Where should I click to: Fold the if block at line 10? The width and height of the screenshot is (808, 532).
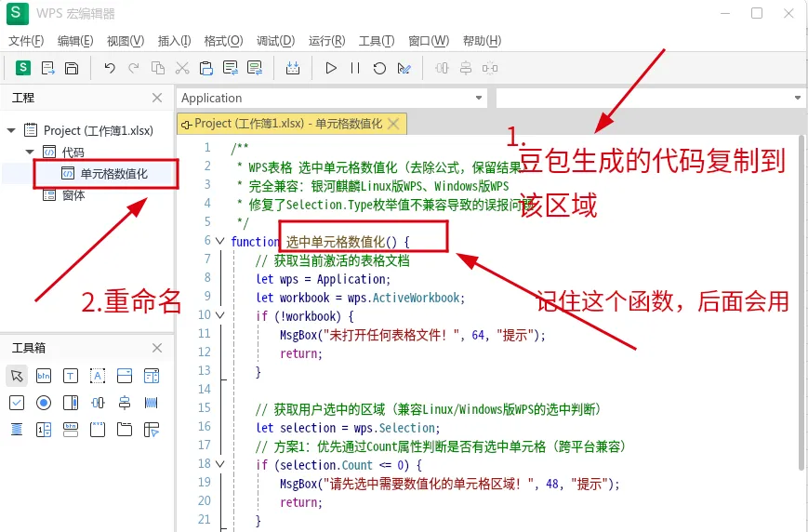click(220, 315)
